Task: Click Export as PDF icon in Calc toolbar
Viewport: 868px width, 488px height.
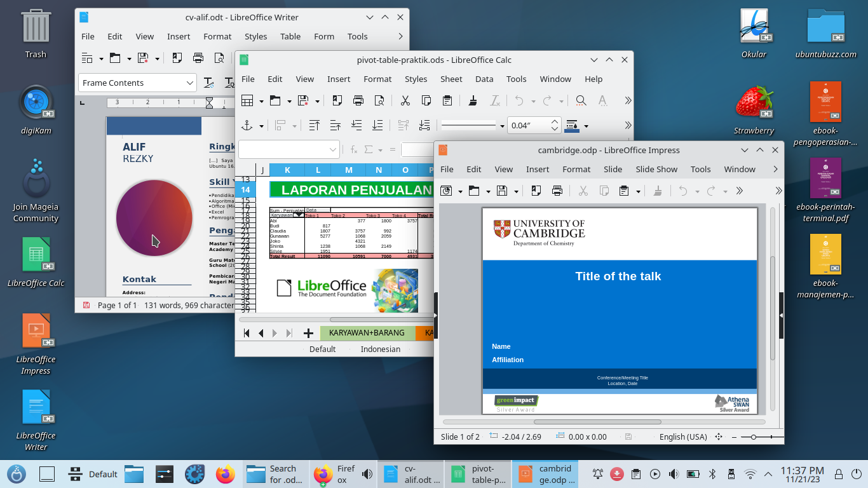Action: coord(337,100)
